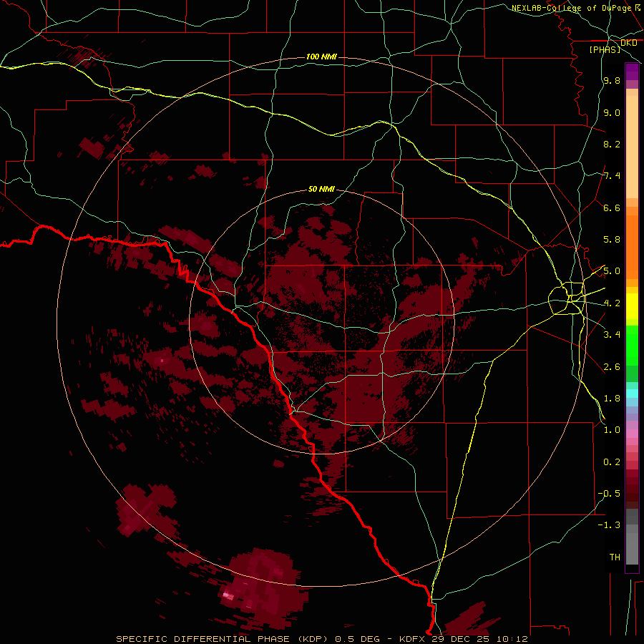Click the 5.8 value on the scale
Image resolution: width=644 pixels, height=644 pixels.
[612, 240]
